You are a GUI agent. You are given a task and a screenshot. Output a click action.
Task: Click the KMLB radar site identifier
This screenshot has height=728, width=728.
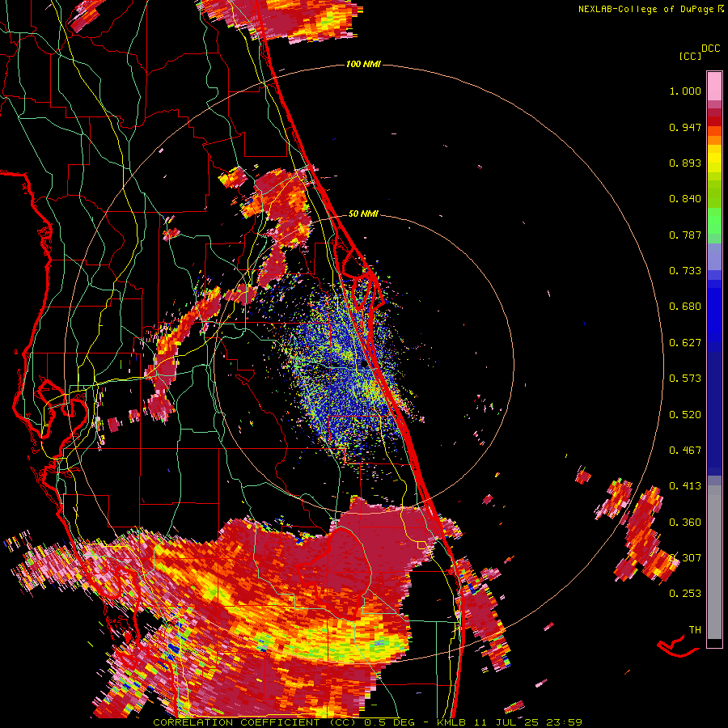coord(451,722)
